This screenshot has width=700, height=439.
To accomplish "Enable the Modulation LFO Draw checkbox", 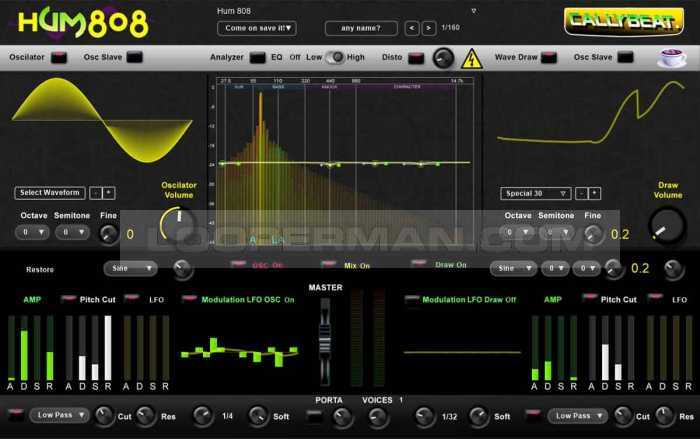I will click(411, 299).
